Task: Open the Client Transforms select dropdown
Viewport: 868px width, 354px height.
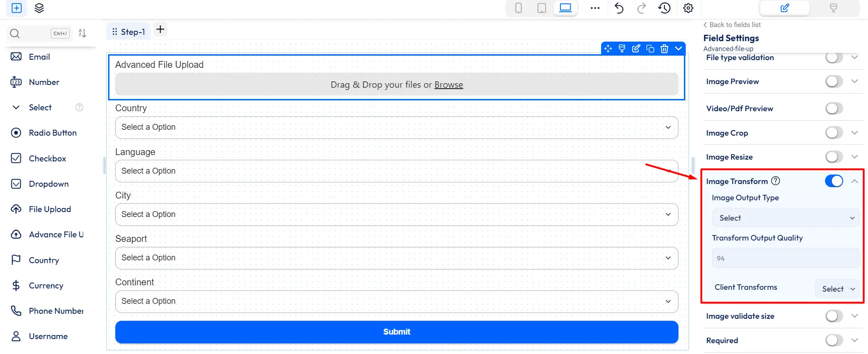Action: [x=838, y=289]
